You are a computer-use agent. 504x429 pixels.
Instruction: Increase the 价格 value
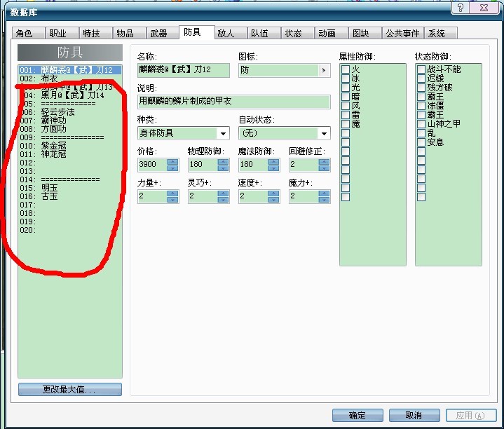pyautogui.click(x=172, y=162)
